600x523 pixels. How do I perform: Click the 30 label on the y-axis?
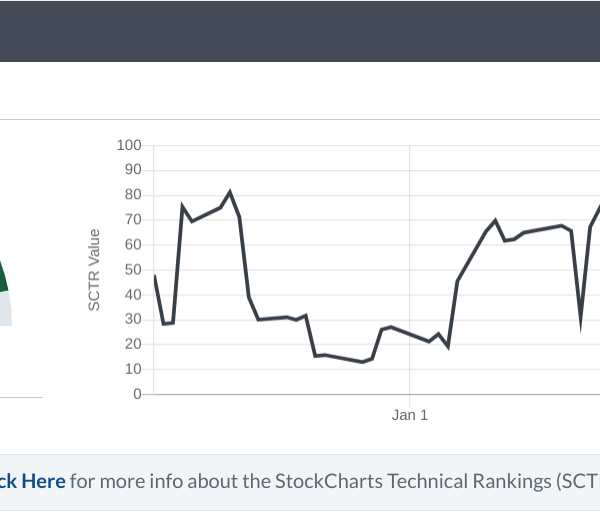click(133, 319)
